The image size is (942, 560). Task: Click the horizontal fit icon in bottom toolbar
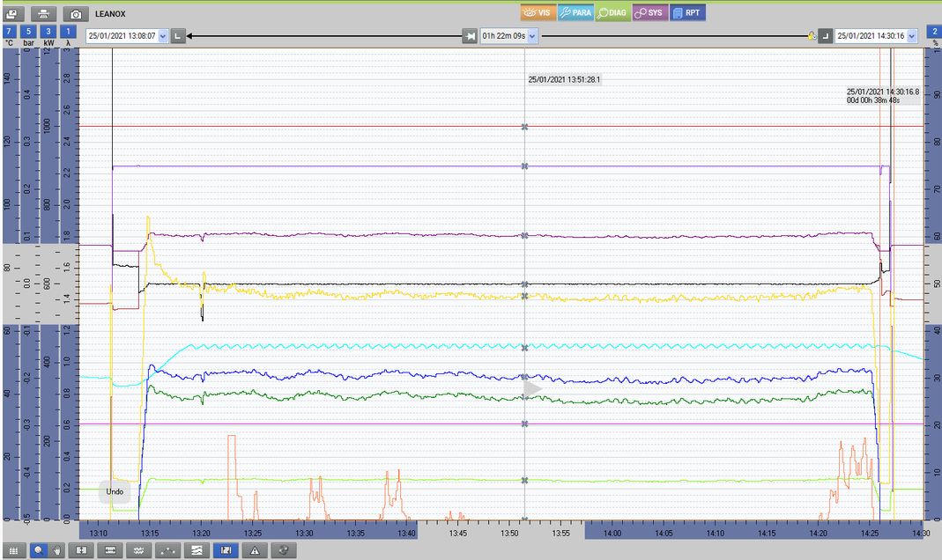(x=110, y=550)
